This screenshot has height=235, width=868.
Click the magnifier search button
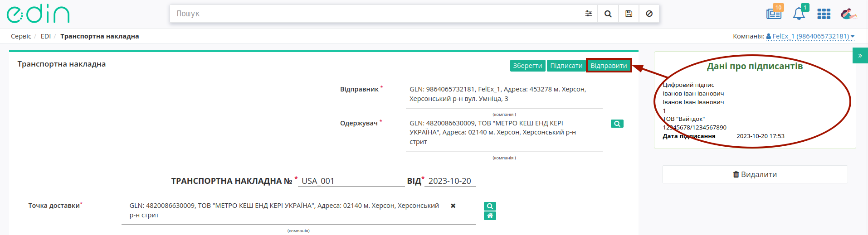(x=608, y=14)
